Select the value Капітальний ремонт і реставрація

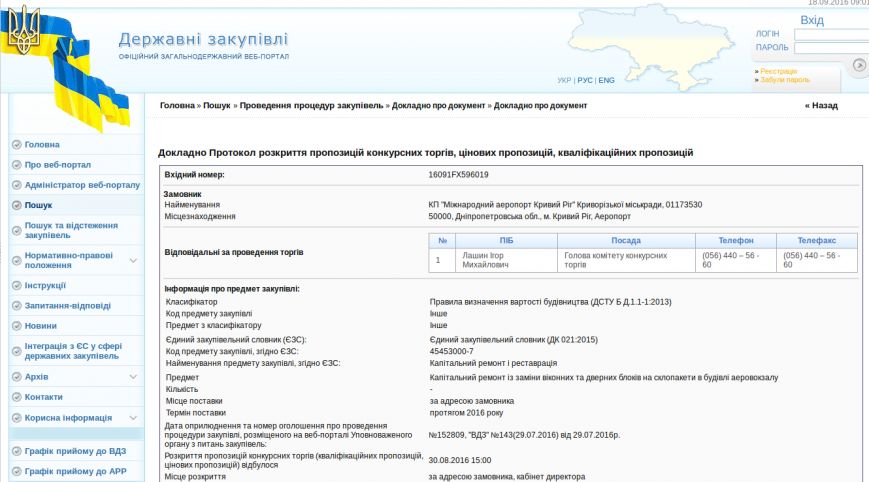pyautogui.click(x=493, y=363)
